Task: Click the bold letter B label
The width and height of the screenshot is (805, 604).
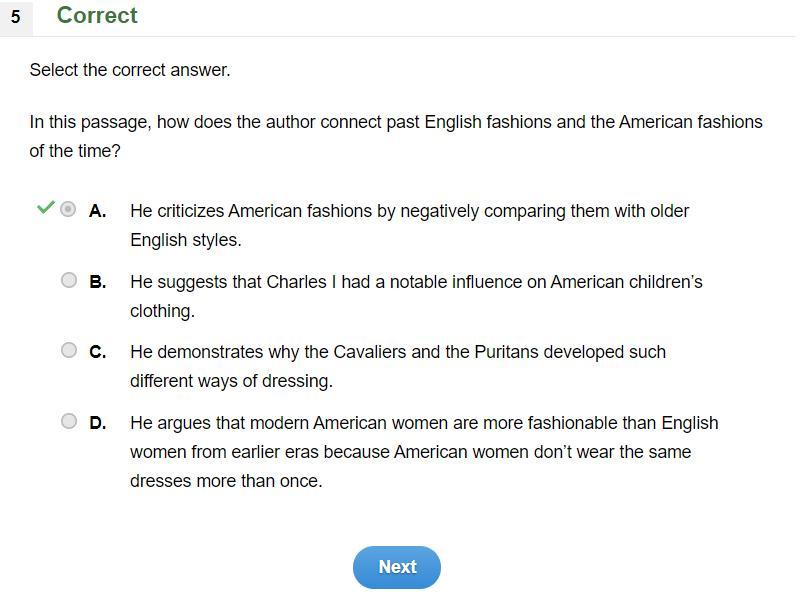Action: coord(97,282)
